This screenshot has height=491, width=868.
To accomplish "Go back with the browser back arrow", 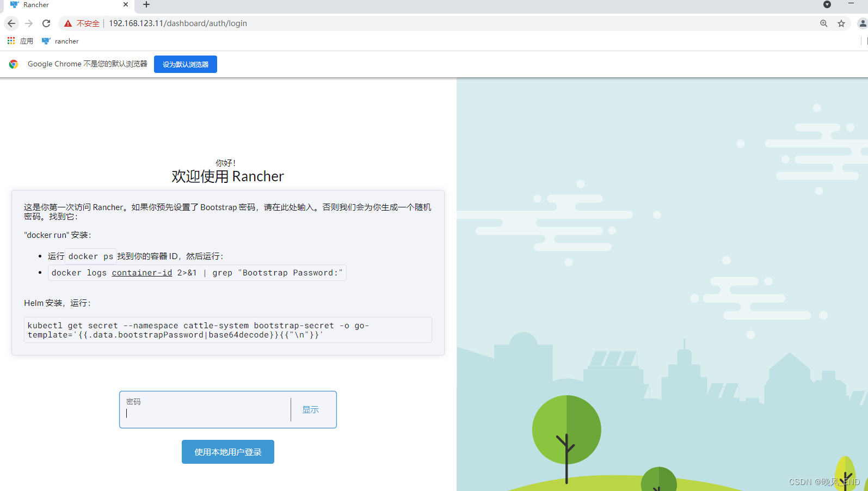I will 11,23.
